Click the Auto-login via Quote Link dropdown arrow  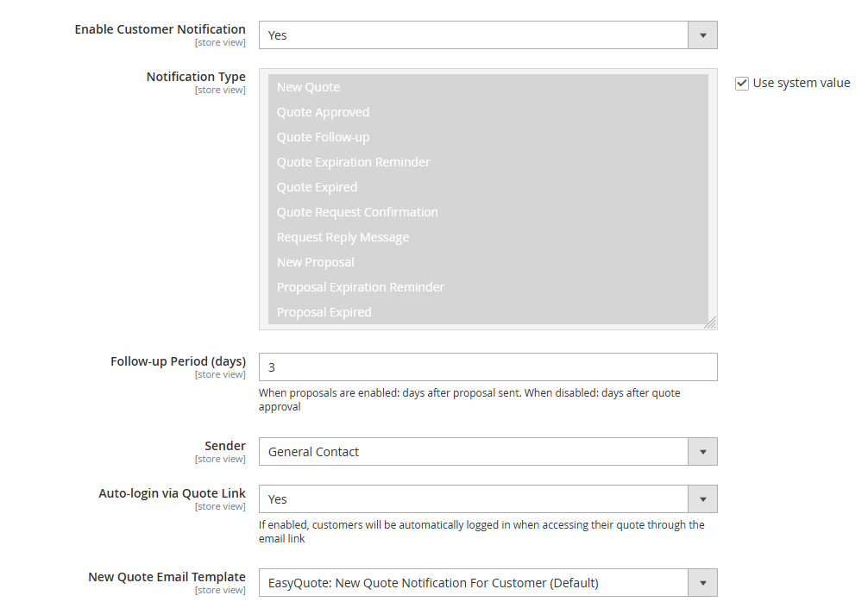point(703,498)
